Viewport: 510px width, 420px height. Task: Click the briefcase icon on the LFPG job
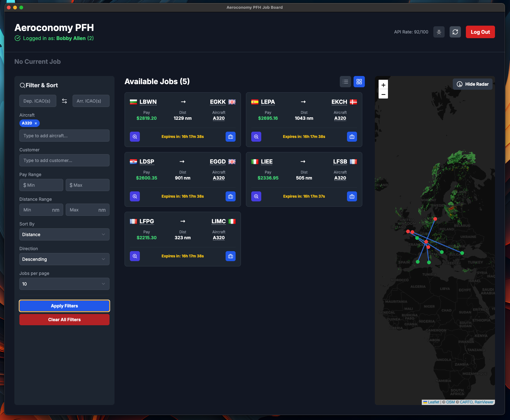pyautogui.click(x=231, y=256)
